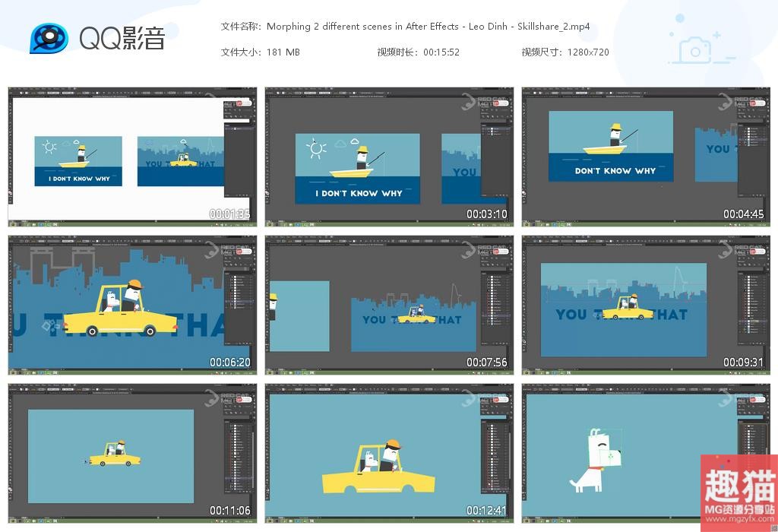Click the 00:01:35 timestamp label
Viewport: 778px width, 532px height.
tap(229, 214)
